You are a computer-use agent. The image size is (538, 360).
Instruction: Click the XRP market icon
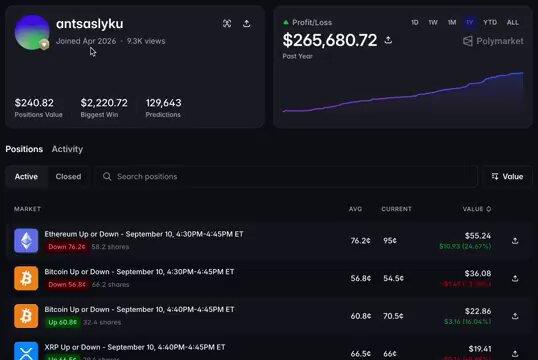26,351
